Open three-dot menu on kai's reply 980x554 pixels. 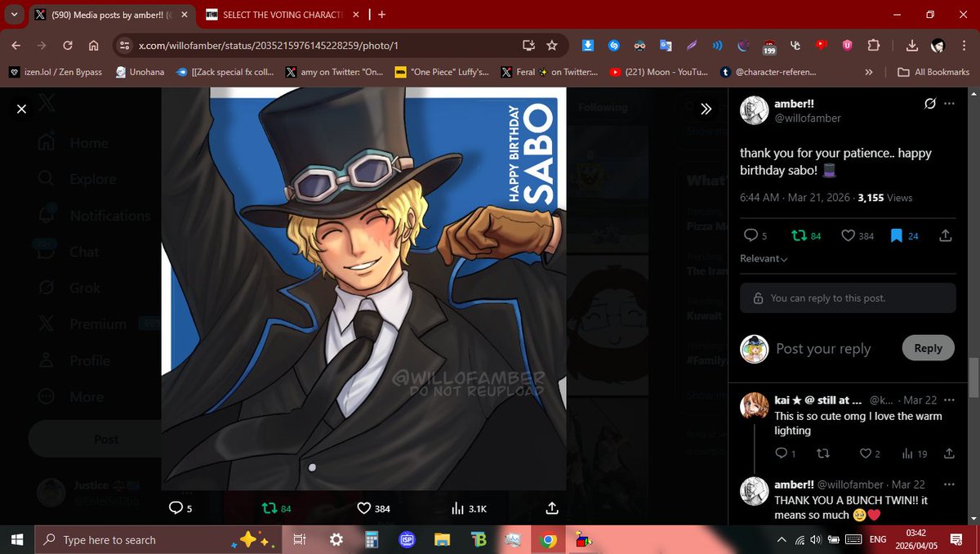click(x=949, y=400)
